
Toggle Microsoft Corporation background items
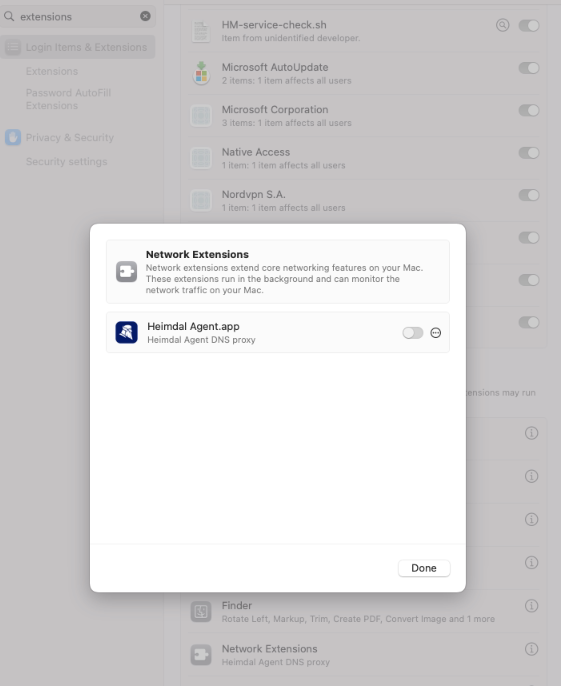529,110
